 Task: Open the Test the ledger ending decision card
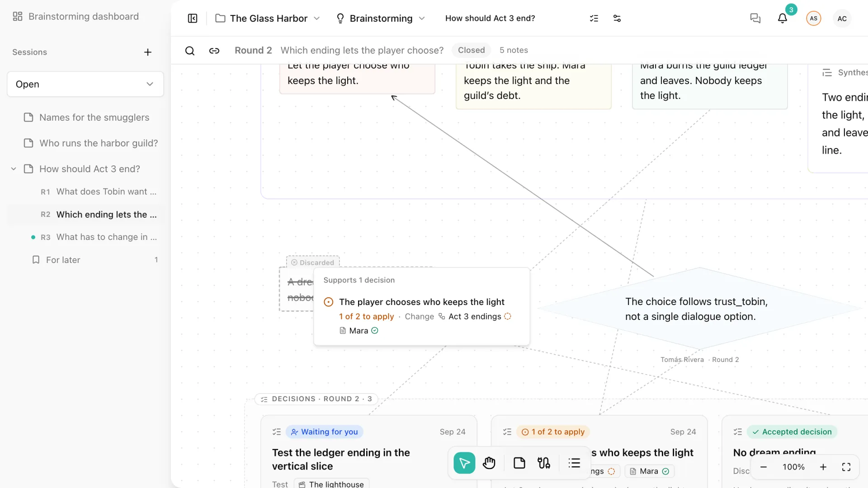[x=369, y=452]
